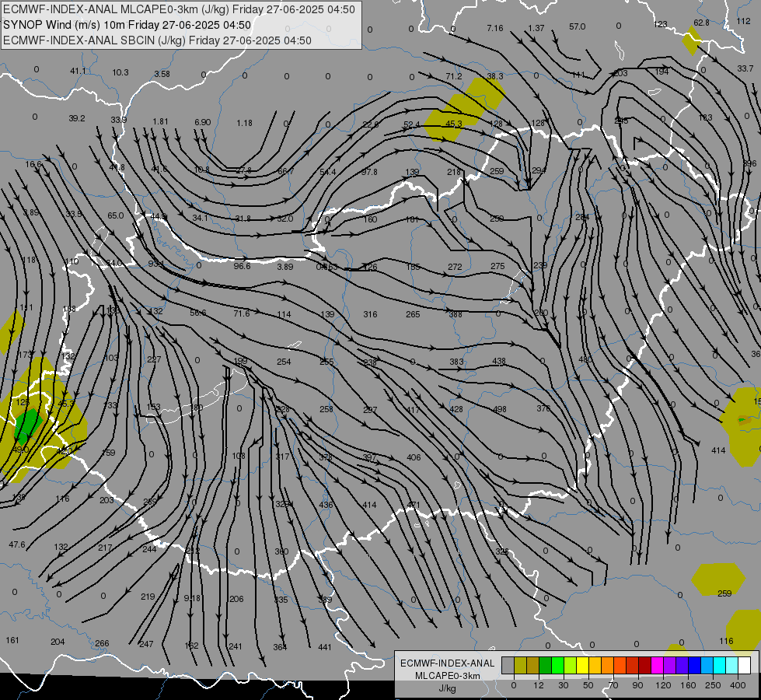Click the map value 428
The image size is (761, 700).
point(456,409)
